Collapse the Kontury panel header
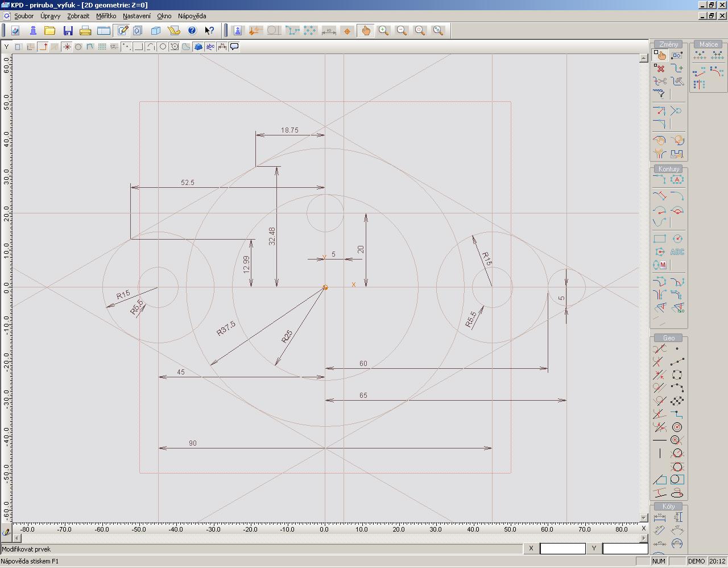Viewport: 728px width, 568px height. 668,169
